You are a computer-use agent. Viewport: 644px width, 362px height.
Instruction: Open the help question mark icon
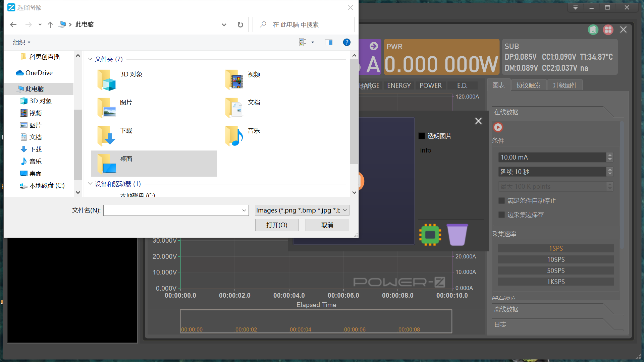[346, 42]
